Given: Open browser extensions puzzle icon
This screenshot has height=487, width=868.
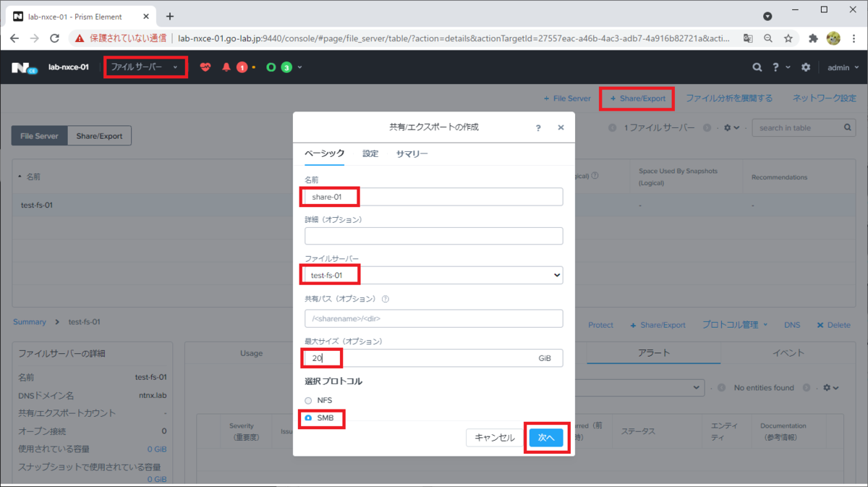Looking at the screenshot, I should coord(814,38).
